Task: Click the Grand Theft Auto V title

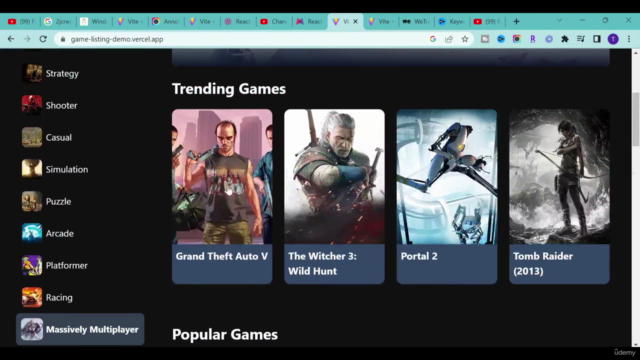Action: pos(222,256)
